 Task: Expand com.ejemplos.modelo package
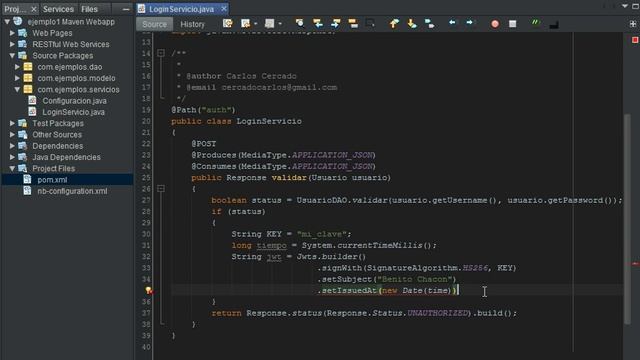[x=17, y=78]
